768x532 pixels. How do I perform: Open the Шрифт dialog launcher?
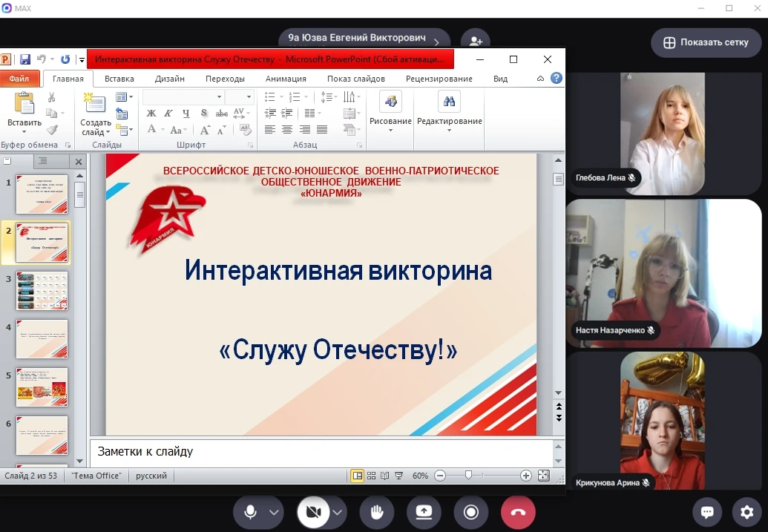pos(250,145)
